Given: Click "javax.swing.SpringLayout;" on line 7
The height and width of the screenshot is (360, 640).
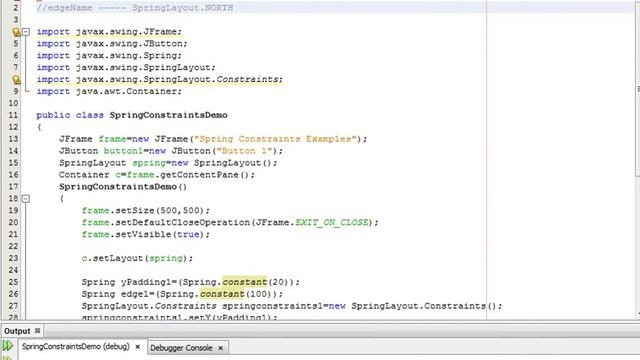Looking at the screenshot, I should tap(145, 67).
